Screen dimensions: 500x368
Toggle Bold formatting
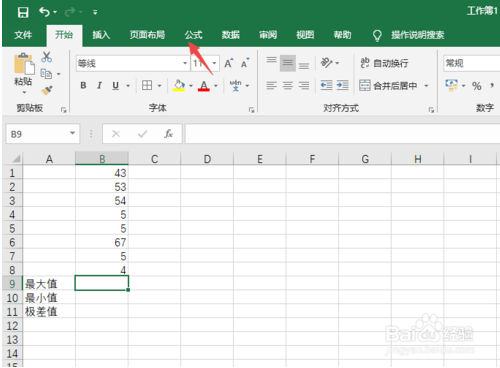click(x=83, y=86)
